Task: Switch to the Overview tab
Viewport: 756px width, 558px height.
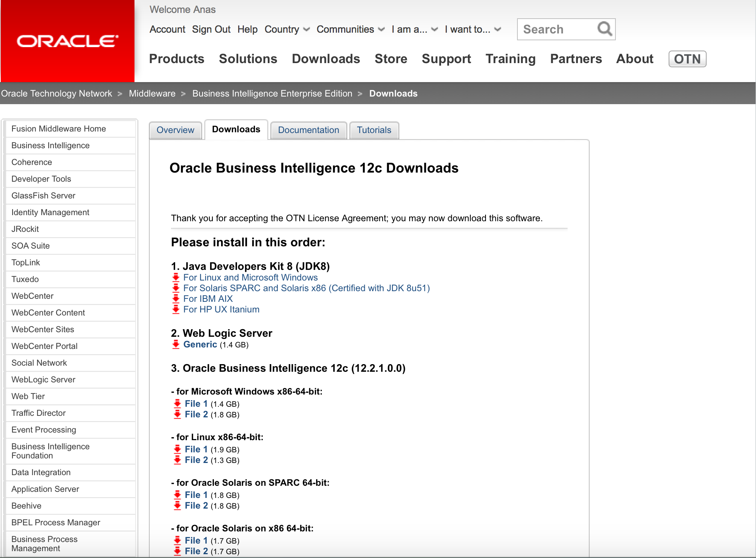Action: pos(176,130)
